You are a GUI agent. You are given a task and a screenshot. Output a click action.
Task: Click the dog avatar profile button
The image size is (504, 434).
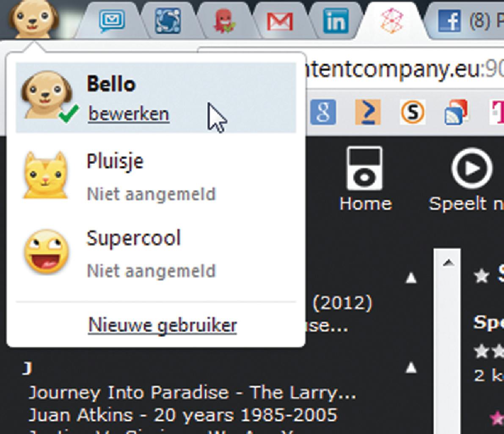(34, 19)
